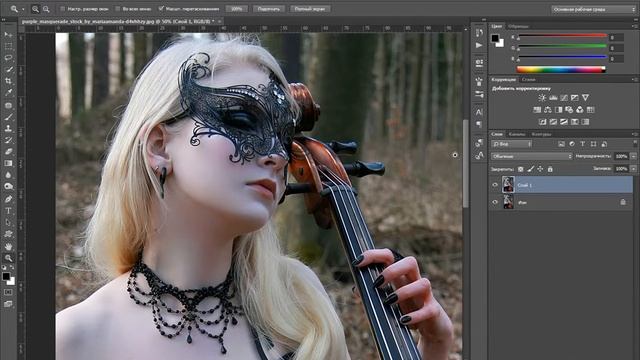The width and height of the screenshot is (640, 360).
Task: Open layer blend mode dropdown
Action: pos(532,156)
